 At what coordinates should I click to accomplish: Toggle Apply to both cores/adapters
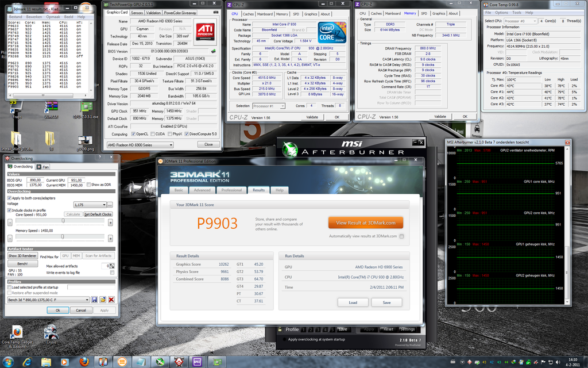[8, 198]
